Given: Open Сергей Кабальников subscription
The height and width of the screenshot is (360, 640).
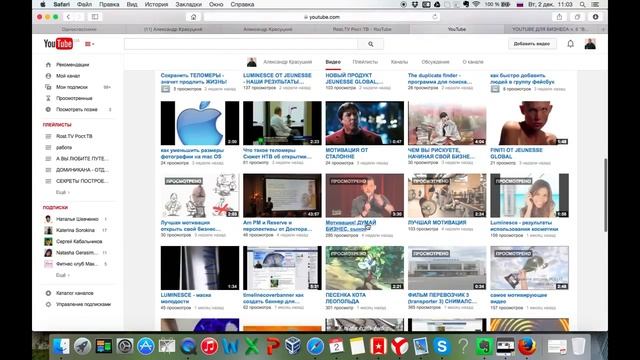Looking at the screenshot, I should [x=79, y=241].
